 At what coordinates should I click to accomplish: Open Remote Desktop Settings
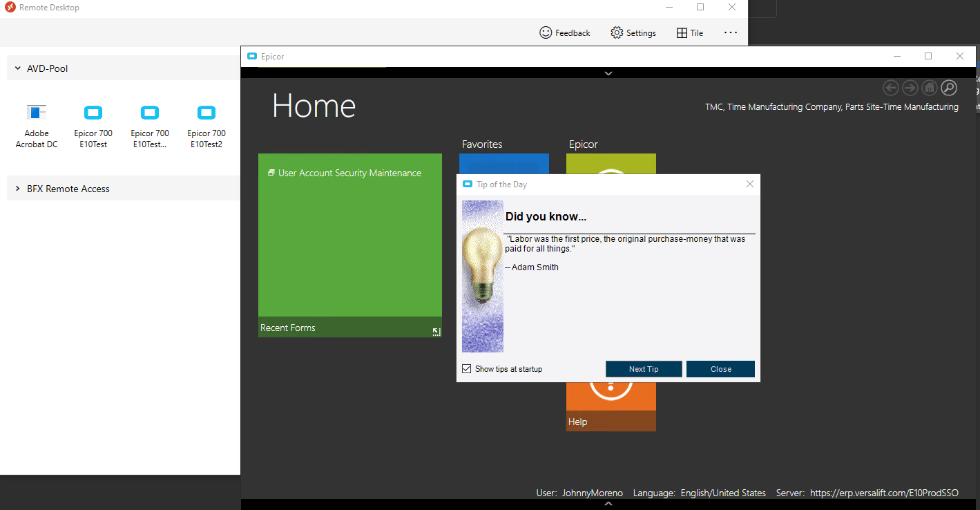(633, 32)
